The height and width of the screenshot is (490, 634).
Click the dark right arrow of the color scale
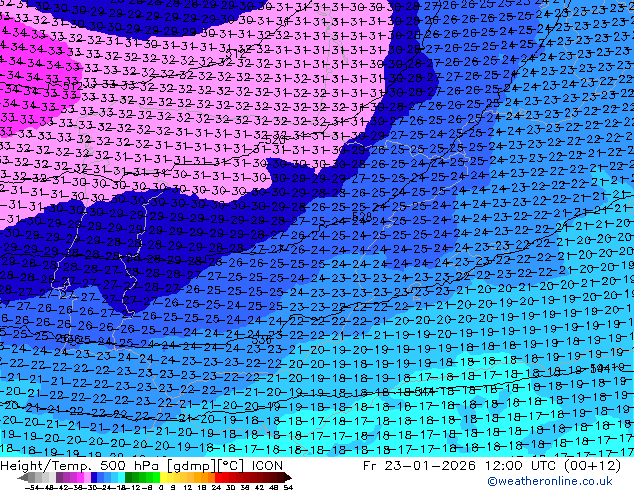click(x=288, y=477)
